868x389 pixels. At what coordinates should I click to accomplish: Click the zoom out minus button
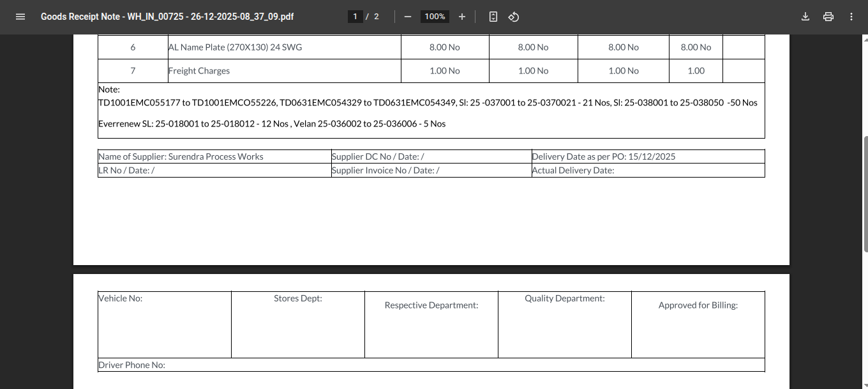[x=408, y=17]
